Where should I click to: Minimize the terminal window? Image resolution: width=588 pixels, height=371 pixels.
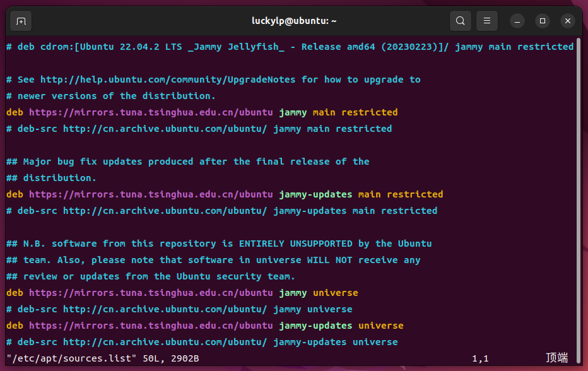coord(517,21)
